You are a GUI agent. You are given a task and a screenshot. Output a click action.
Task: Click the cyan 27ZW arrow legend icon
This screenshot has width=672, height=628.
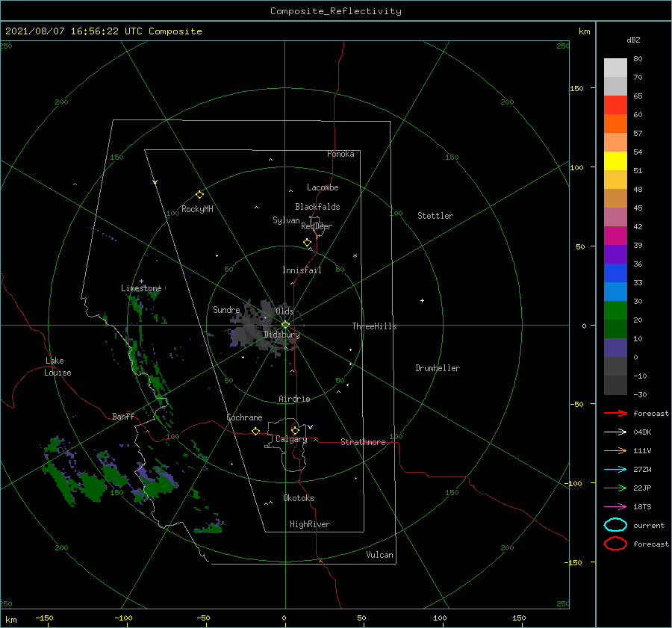[615, 470]
